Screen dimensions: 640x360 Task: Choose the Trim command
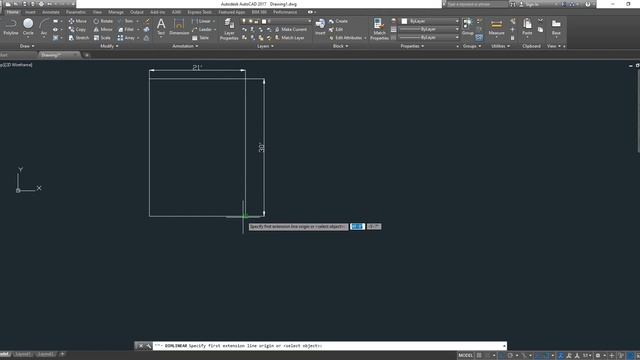(126, 21)
